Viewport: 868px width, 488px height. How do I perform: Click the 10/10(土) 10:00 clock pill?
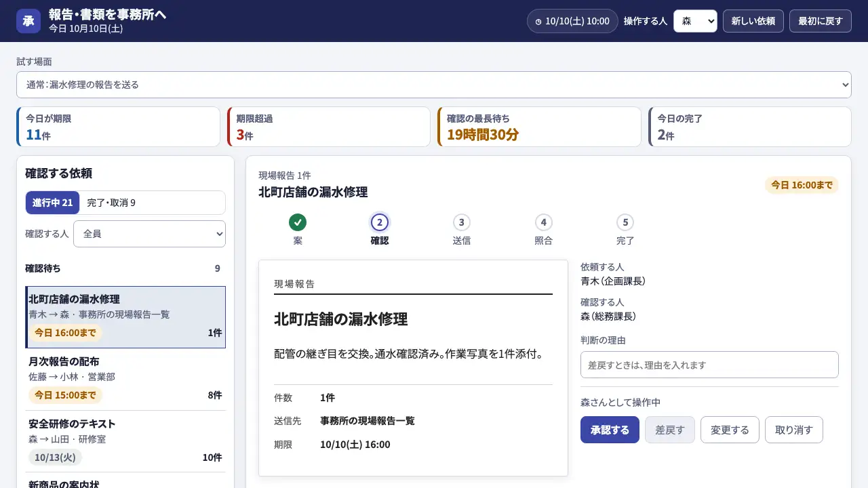[572, 21]
